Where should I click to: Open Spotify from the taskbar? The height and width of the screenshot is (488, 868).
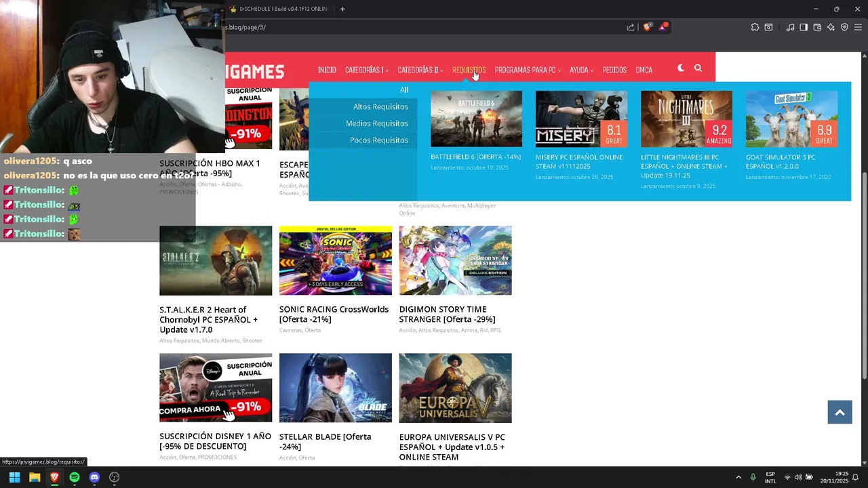click(75, 477)
